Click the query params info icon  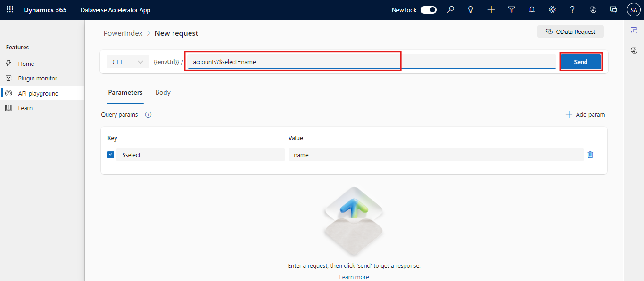coord(148,115)
